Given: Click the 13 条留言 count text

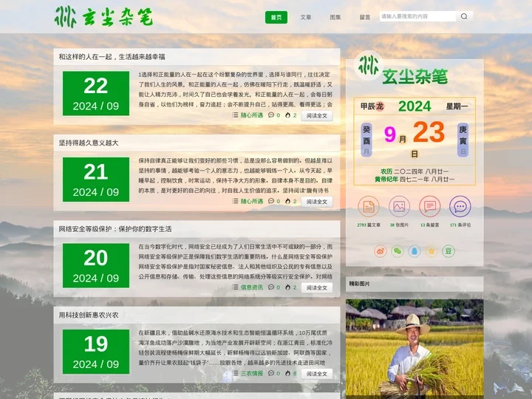Looking at the screenshot, I should pos(430,225).
